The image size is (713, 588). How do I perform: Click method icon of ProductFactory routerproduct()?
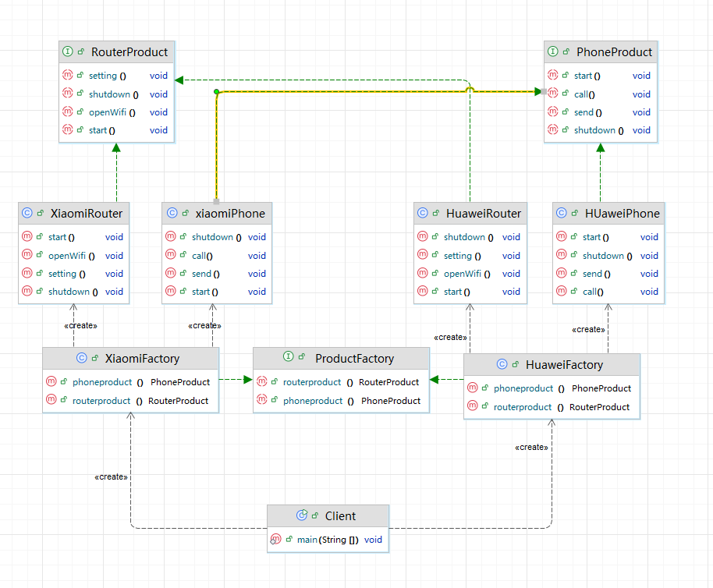pos(262,381)
